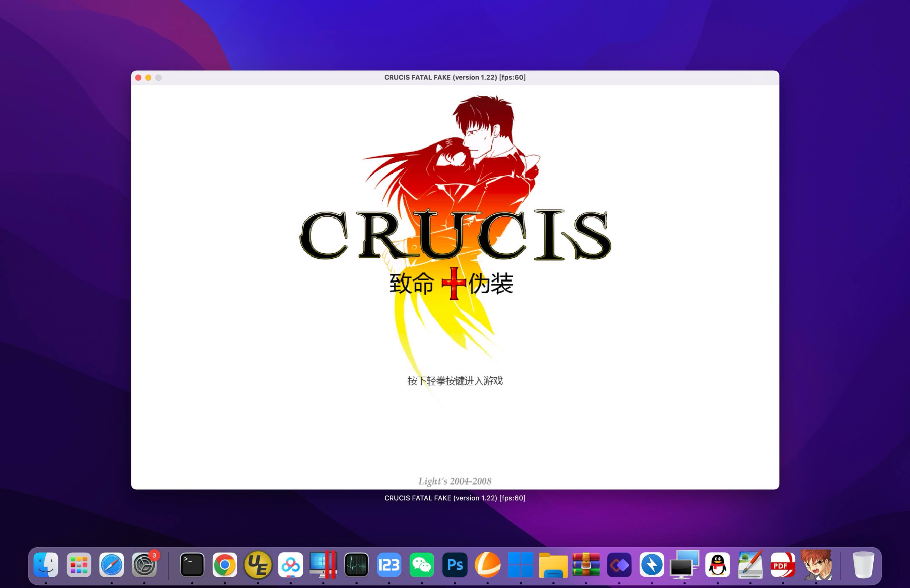Open Finder from the Dock
910x588 pixels.
tap(46, 565)
